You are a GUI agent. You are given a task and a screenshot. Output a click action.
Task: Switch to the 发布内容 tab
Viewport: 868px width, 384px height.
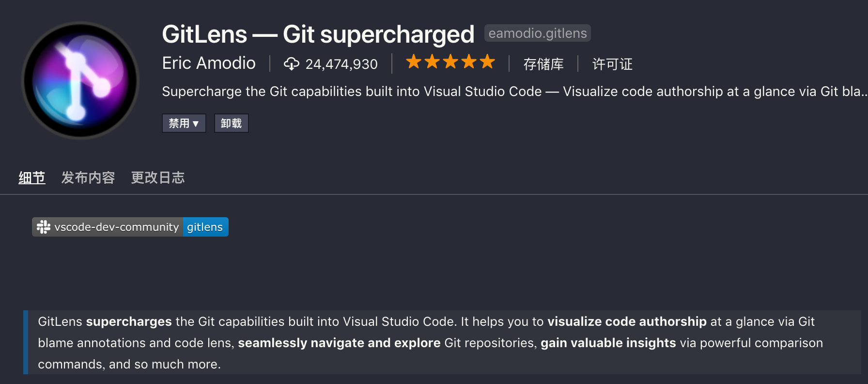coord(88,177)
